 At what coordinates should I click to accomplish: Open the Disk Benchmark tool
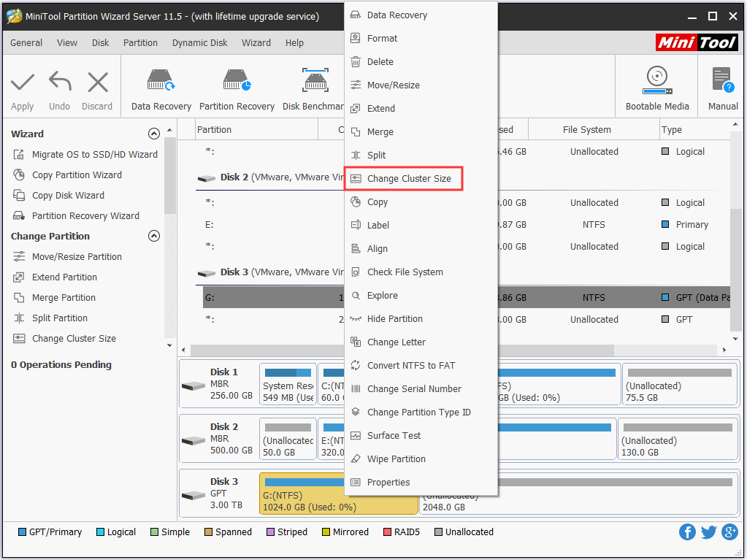pos(313,90)
